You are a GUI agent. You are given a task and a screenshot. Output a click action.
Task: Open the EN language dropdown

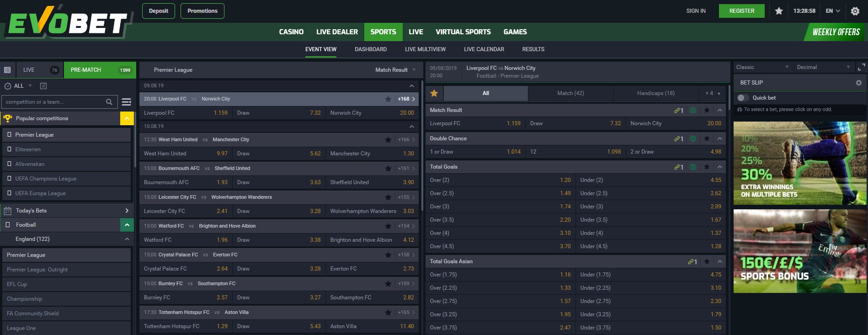pyautogui.click(x=833, y=11)
